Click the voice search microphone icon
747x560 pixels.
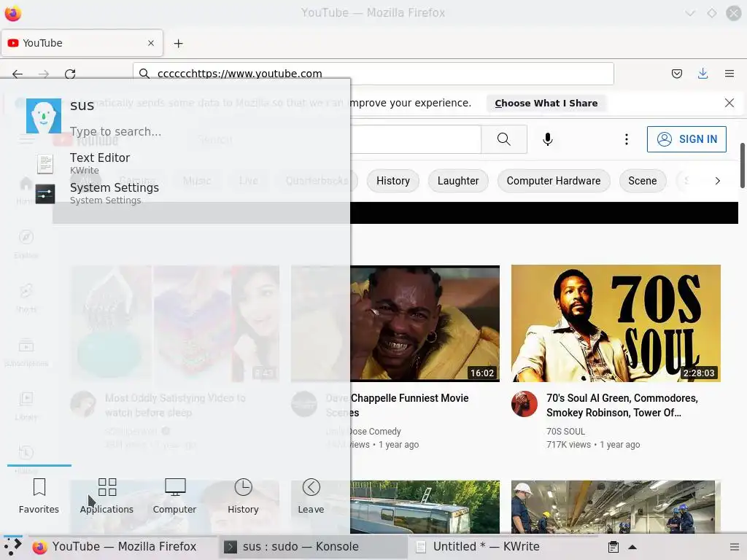pos(548,139)
